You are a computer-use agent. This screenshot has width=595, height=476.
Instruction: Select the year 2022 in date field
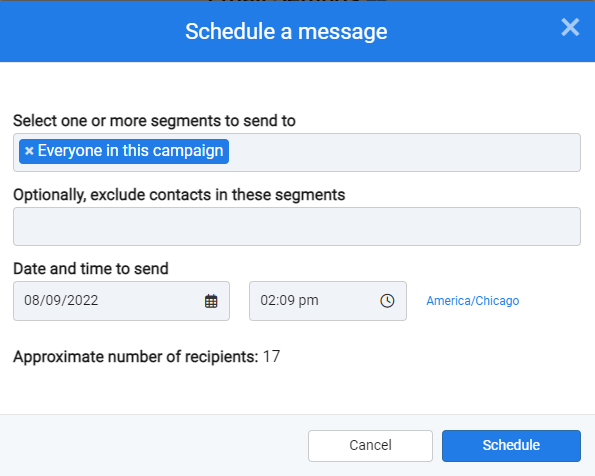click(80, 300)
